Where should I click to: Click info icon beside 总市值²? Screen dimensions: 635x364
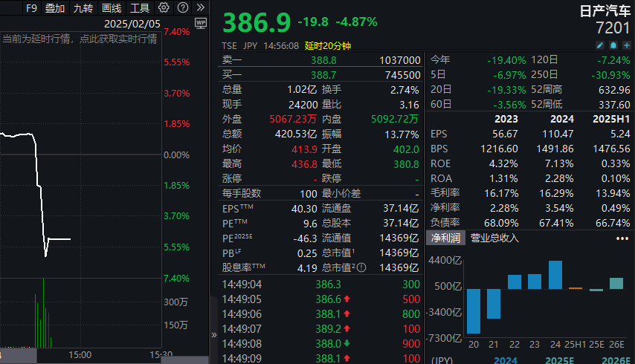[x=361, y=267]
